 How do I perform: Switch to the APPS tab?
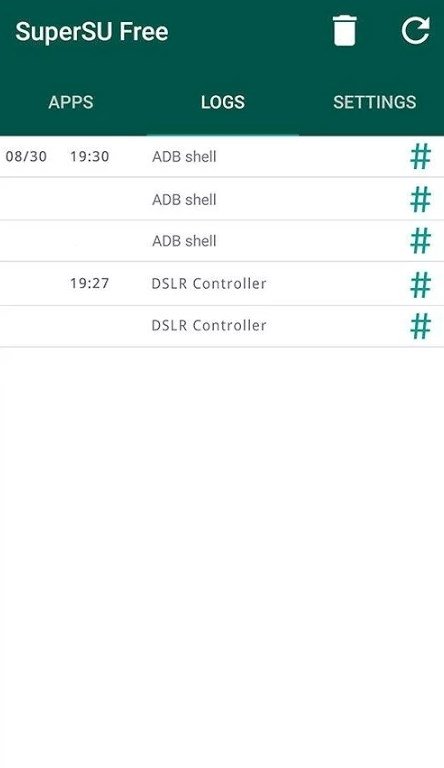71,102
